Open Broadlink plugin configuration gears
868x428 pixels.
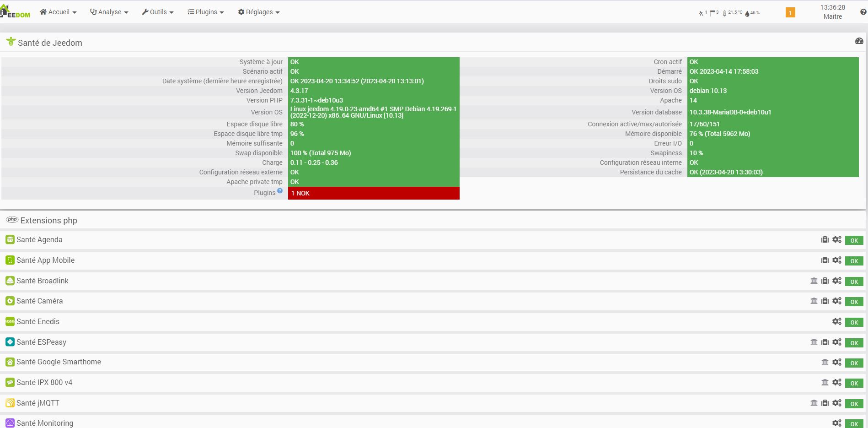tap(837, 281)
